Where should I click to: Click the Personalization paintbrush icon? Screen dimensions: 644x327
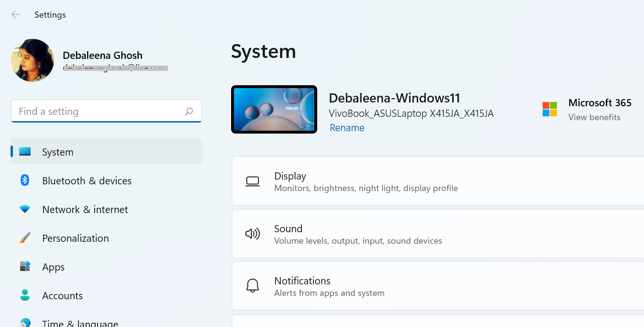point(25,238)
